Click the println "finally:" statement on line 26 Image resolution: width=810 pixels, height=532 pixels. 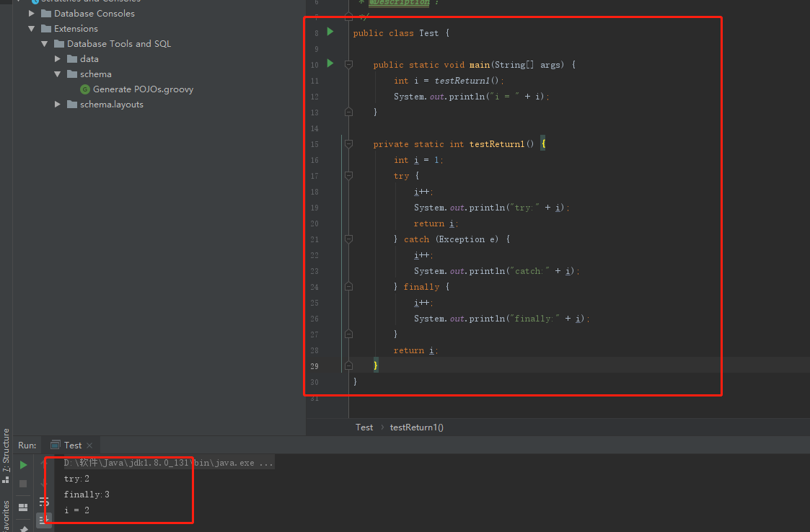tap(501, 319)
